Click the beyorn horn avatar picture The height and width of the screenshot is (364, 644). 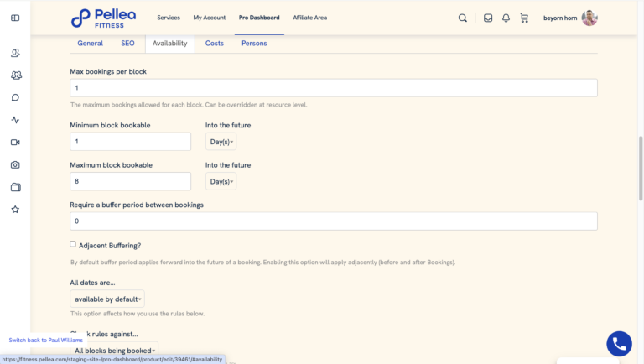click(589, 18)
